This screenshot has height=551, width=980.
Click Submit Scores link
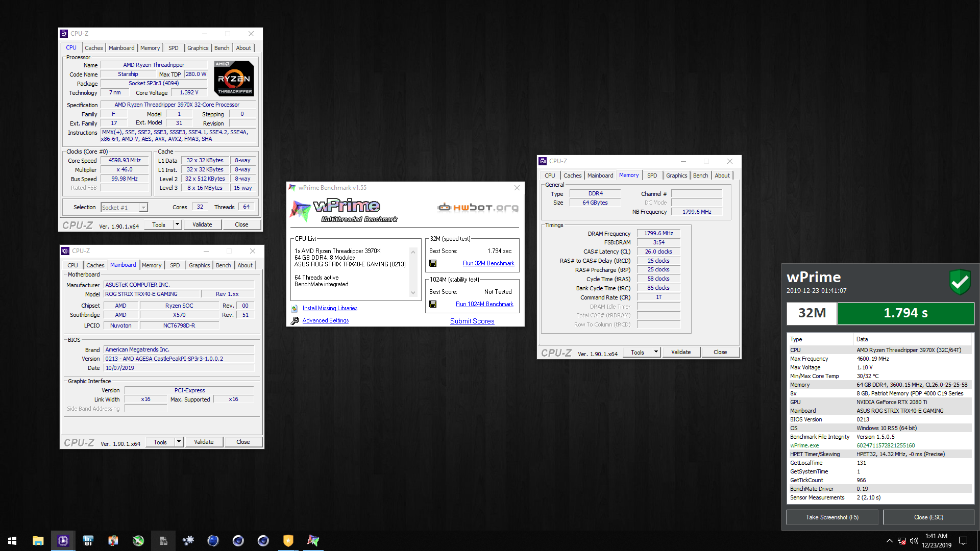point(472,321)
